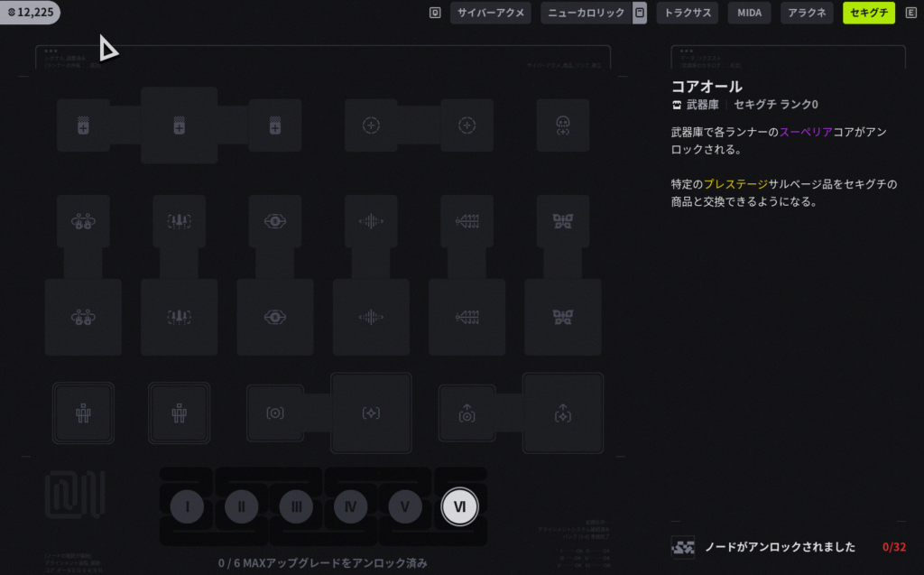Select the large butterfly-pattern upgrade node
This screenshot has height=575, width=924.
pyautogui.click(x=563, y=317)
